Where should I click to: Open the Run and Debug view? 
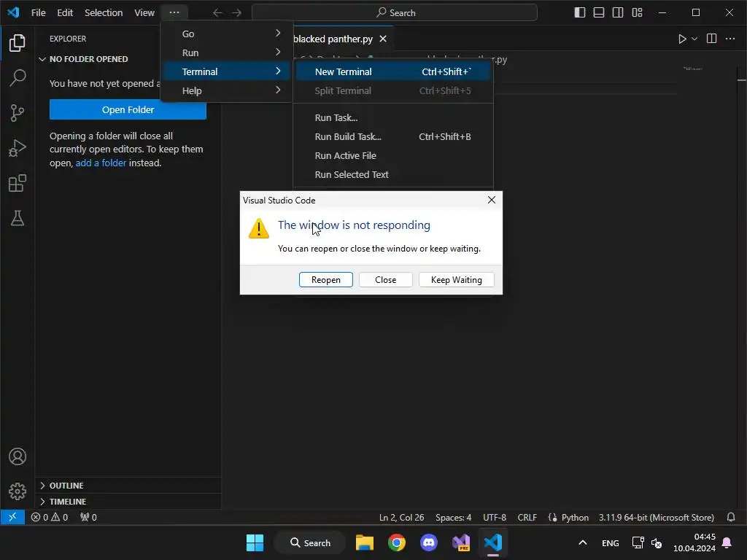[x=18, y=148]
